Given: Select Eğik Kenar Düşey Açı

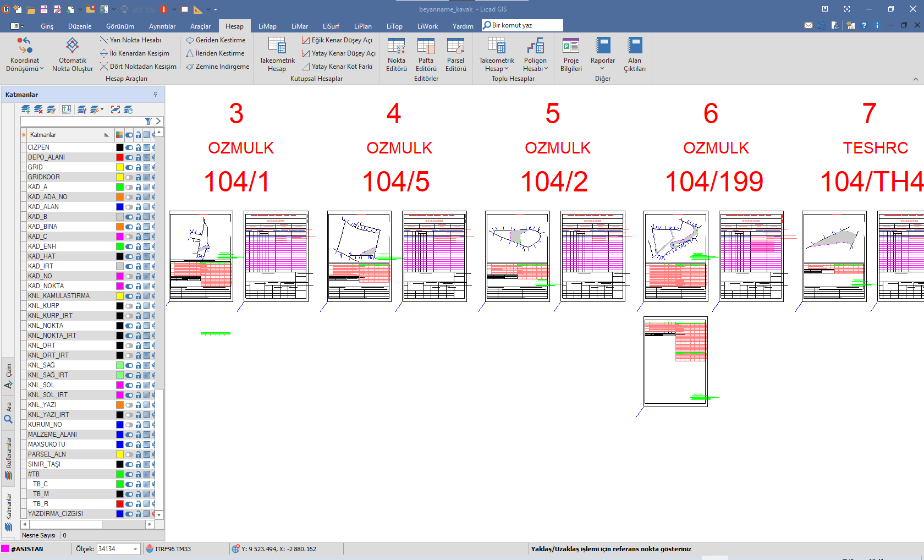Looking at the screenshot, I should (337, 40).
